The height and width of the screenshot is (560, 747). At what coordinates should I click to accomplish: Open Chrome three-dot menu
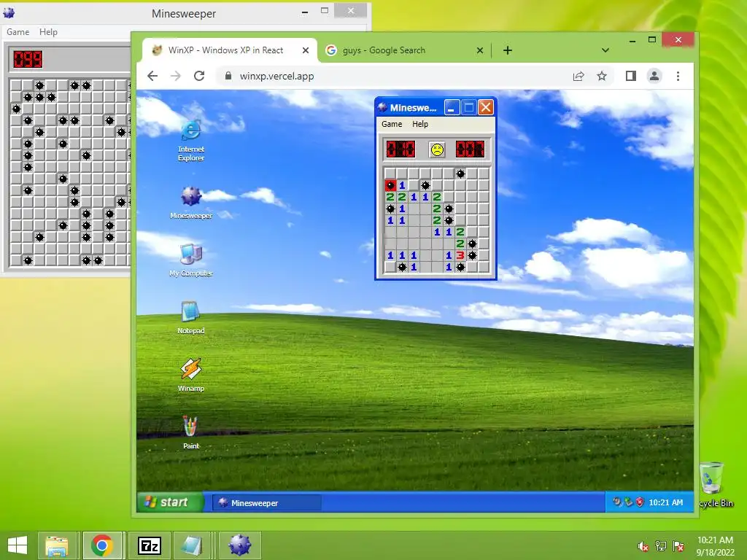(678, 76)
